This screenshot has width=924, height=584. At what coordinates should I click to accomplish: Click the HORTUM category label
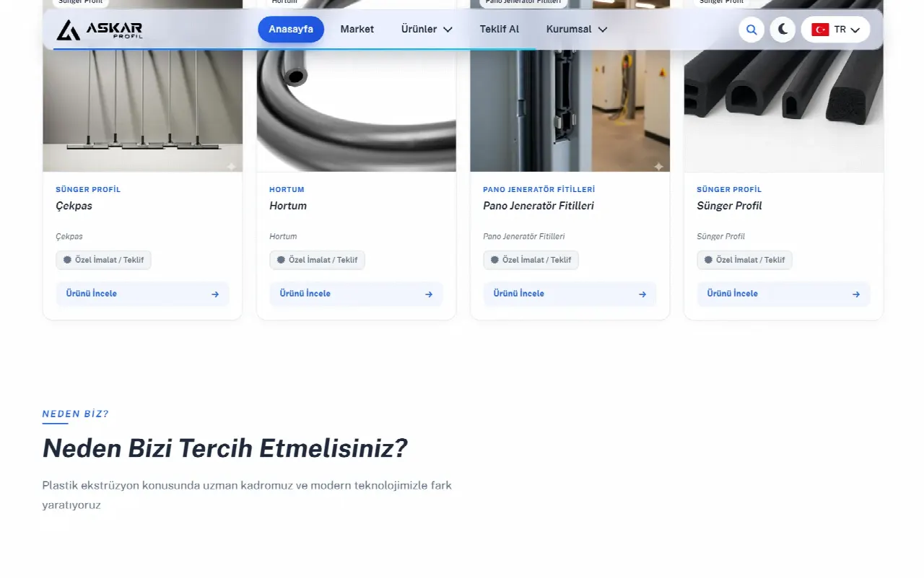pos(287,190)
